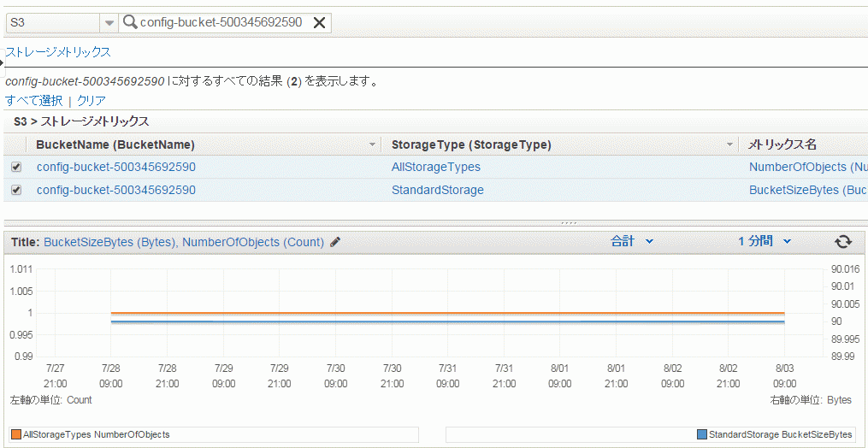Refresh the graph with the reload icon

[x=842, y=242]
